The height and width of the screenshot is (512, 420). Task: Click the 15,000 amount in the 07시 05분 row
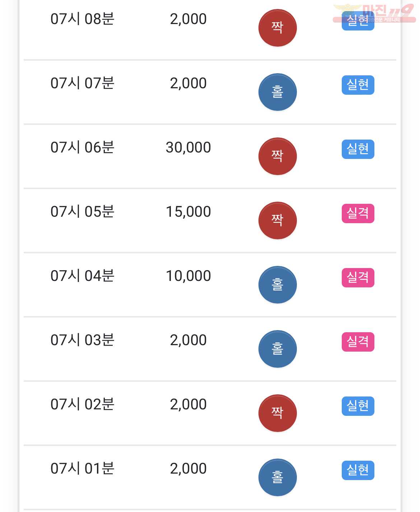click(188, 212)
